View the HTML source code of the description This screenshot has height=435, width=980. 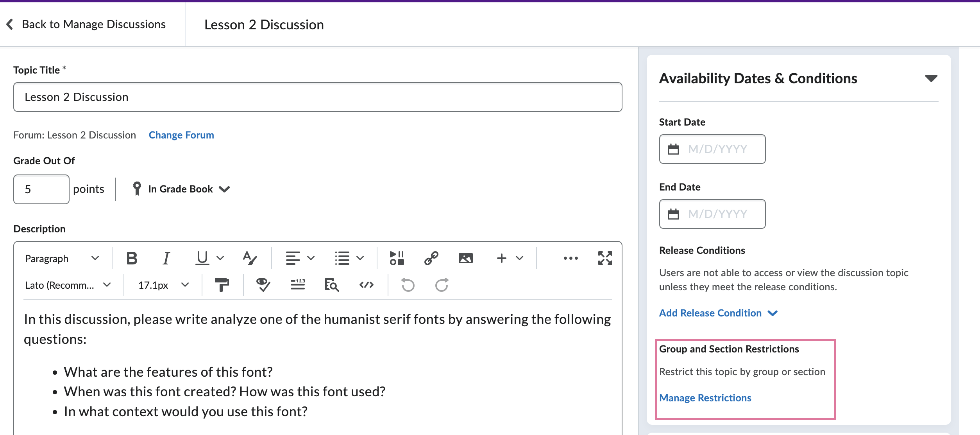point(366,285)
